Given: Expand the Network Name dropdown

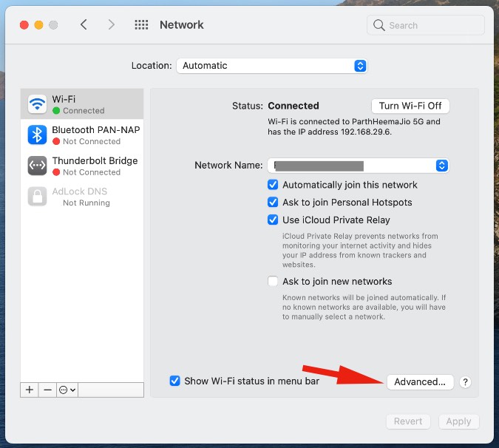Looking at the screenshot, I should [441, 166].
